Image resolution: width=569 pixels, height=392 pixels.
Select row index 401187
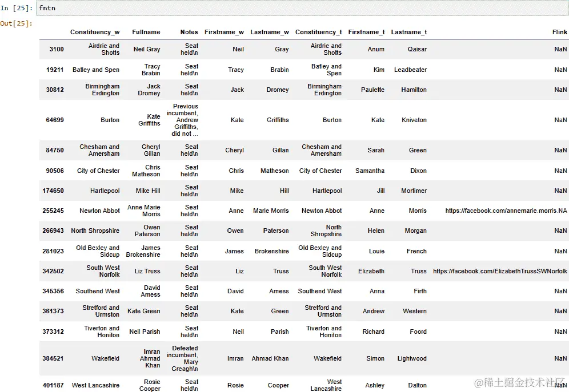tap(53, 385)
